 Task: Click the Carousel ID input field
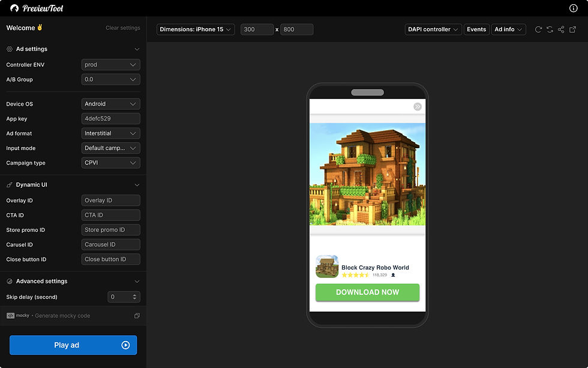(x=110, y=244)
